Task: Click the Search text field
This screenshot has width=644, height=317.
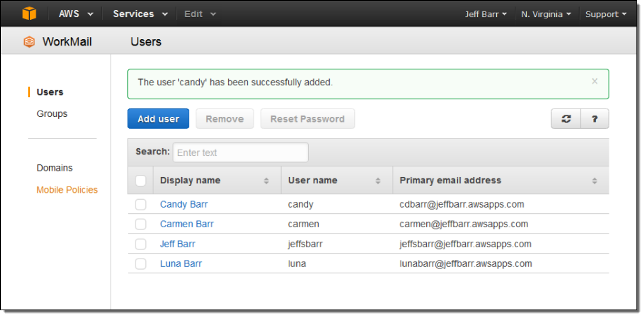Action: pyautogui.click(x=240, y=152)
